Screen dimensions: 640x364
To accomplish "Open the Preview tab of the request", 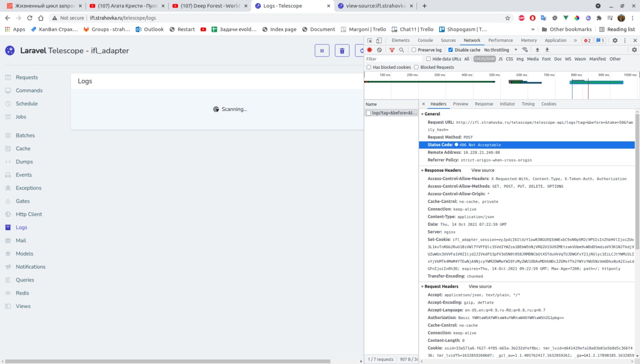I will pos(460,104).
